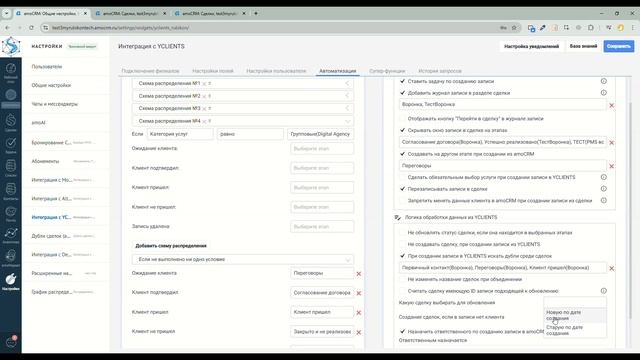The image size is (640, 360).
Task: Click the blue Сохранить button
Action: point(619,46)
